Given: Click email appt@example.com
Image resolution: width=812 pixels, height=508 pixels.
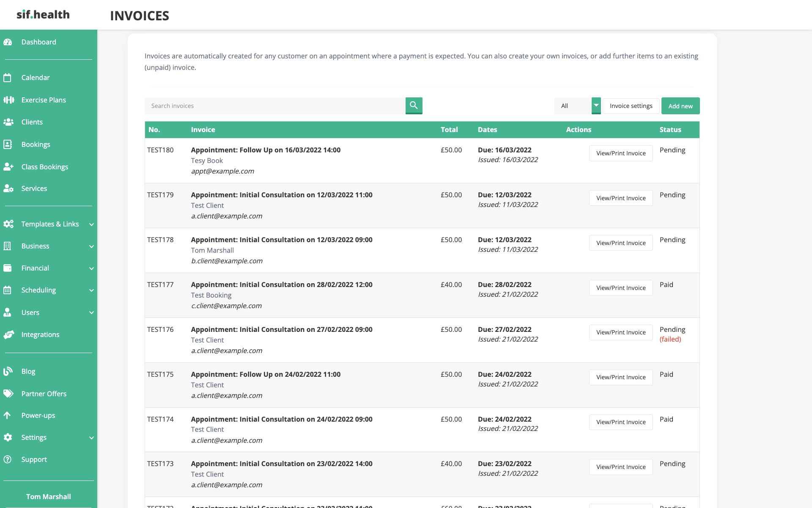Looking at the screenshot, I should coord(222,171).
